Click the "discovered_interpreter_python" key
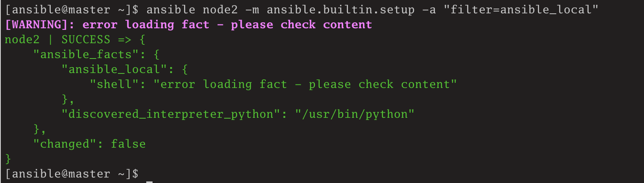This screenshot has width=644, height=183. tap(171, 114)
